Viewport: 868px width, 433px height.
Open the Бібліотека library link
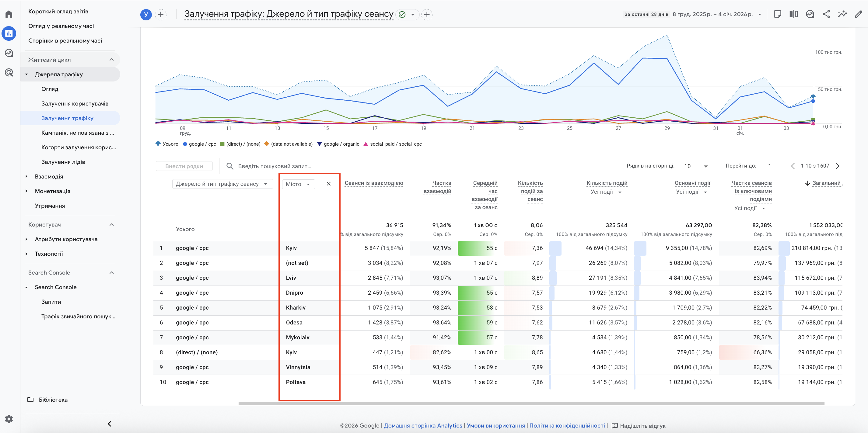(x=53, y=400)
